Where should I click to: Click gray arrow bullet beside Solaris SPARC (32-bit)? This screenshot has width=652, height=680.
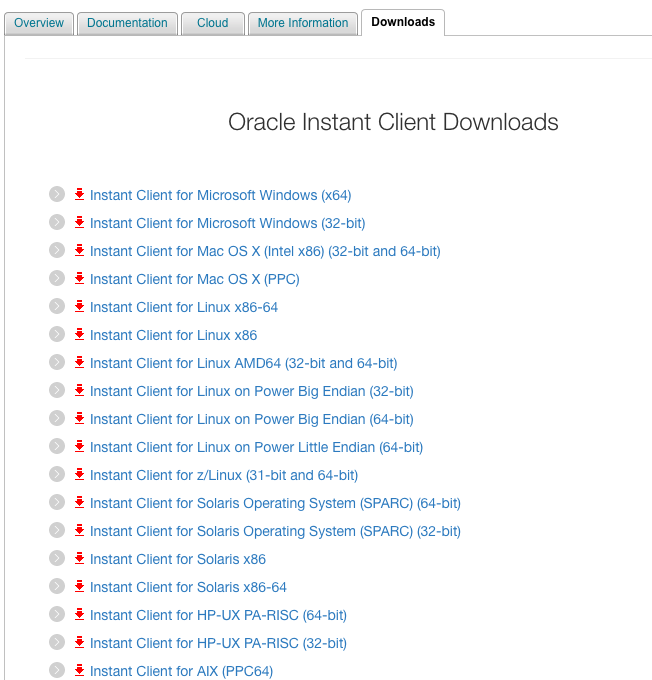click(57, 530)
